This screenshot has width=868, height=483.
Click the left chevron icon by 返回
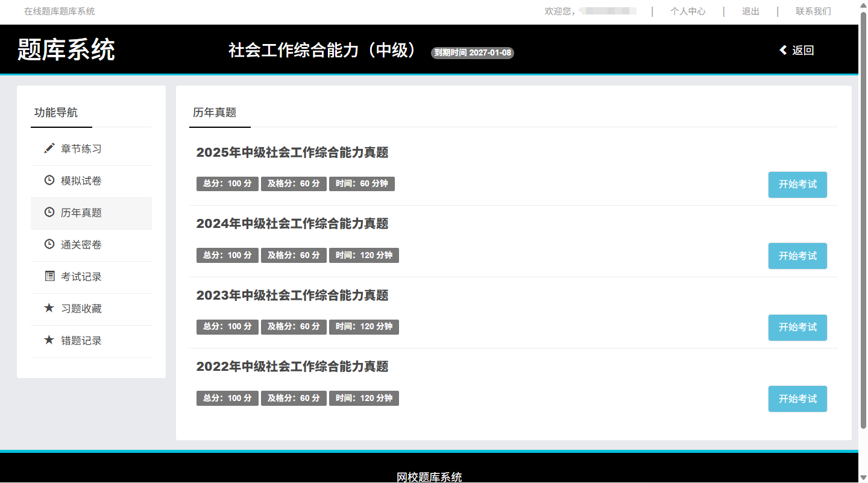(x=783, y=50)
